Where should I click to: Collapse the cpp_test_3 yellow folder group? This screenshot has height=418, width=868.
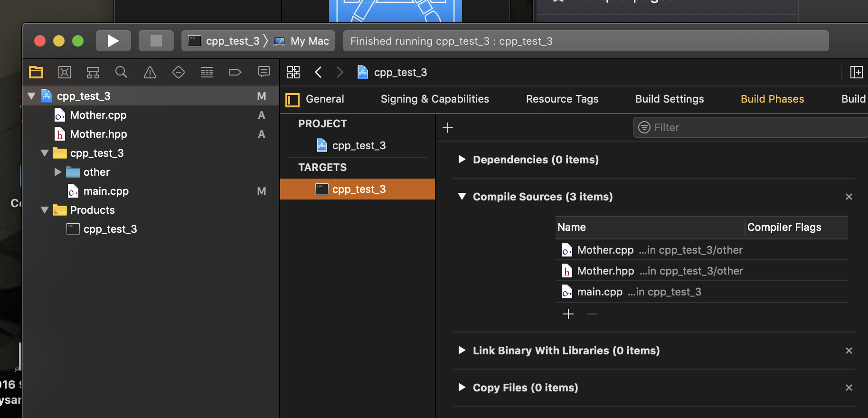click(45, 153)
